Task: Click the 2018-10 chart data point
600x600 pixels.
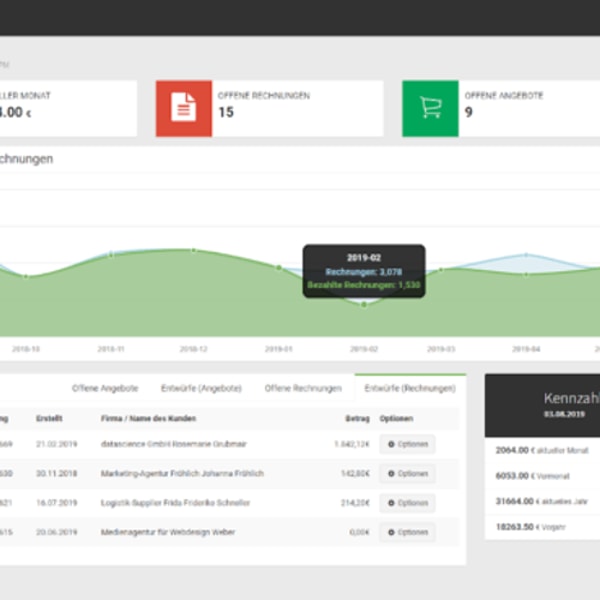Action: pos(26,277)
